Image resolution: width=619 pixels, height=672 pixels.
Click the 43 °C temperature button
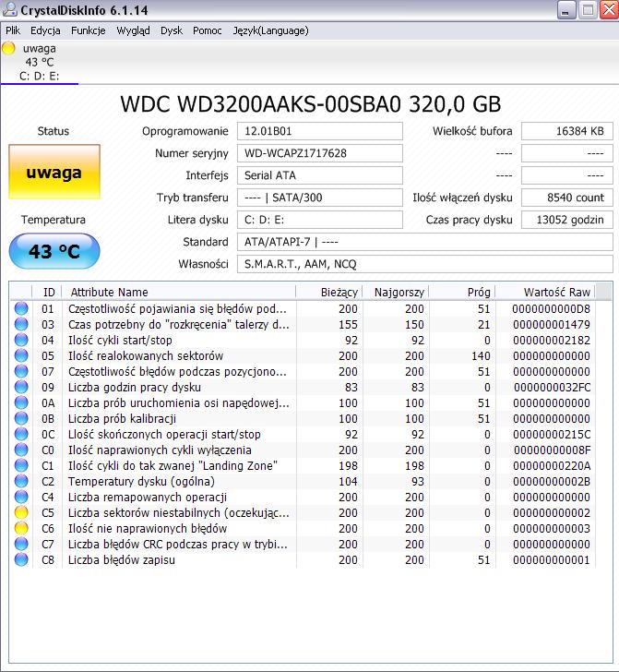[x=54, y=251]
